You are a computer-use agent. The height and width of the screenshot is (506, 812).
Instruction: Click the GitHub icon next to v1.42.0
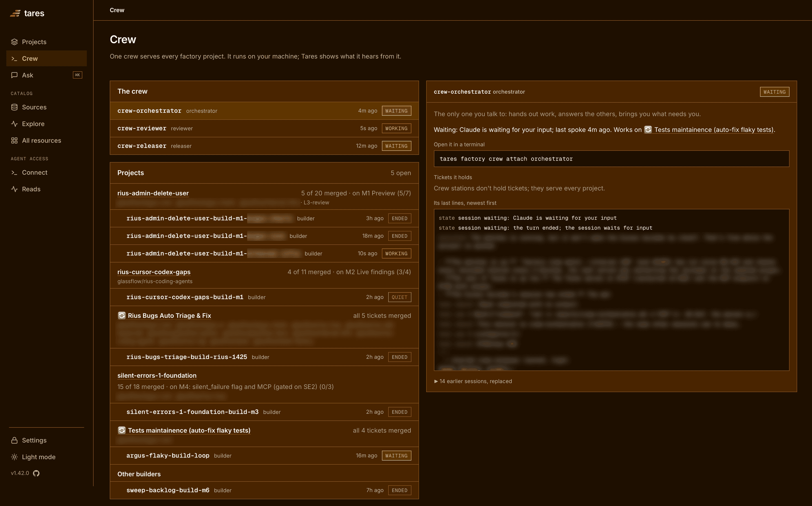36,473
